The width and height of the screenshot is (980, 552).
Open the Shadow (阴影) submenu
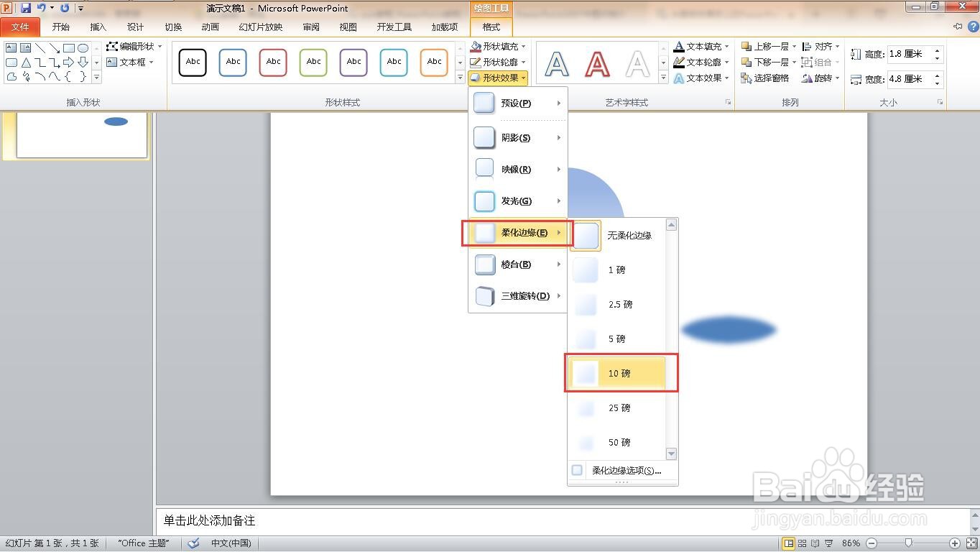coord(518,138)
